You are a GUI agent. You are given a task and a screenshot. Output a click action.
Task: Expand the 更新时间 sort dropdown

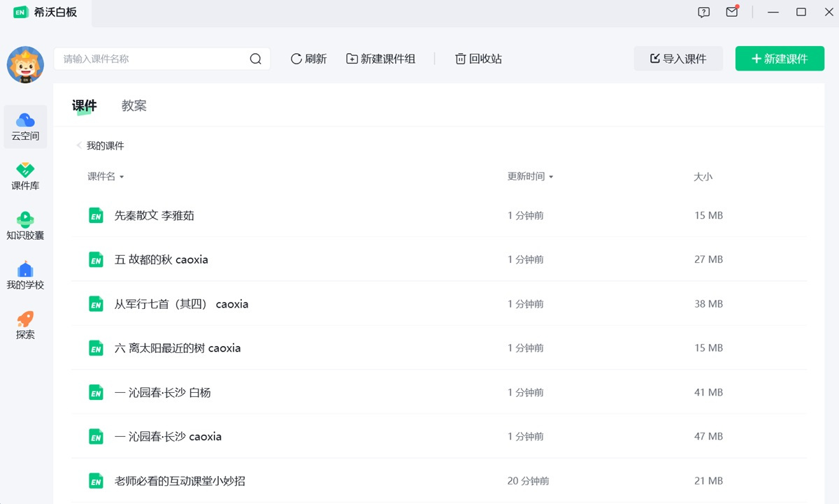[551, 177]
